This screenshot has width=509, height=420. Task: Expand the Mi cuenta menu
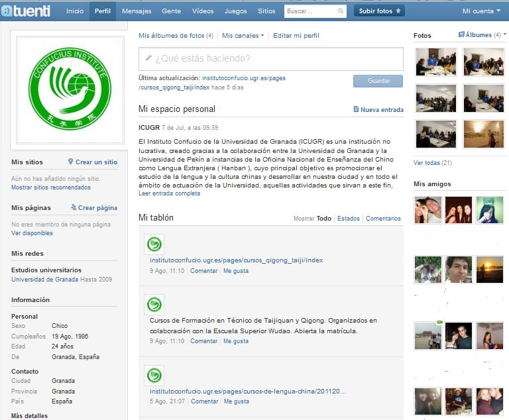click(481, 11)
